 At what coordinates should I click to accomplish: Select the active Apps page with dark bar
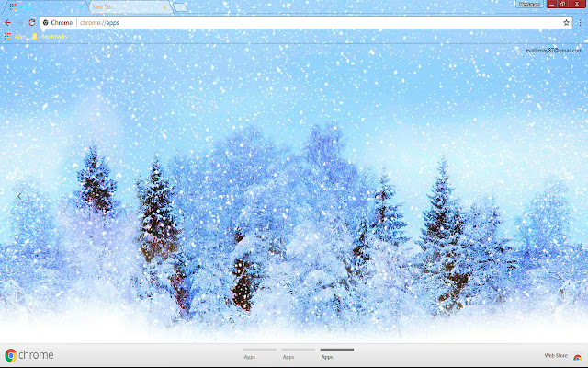pos(337,353)
